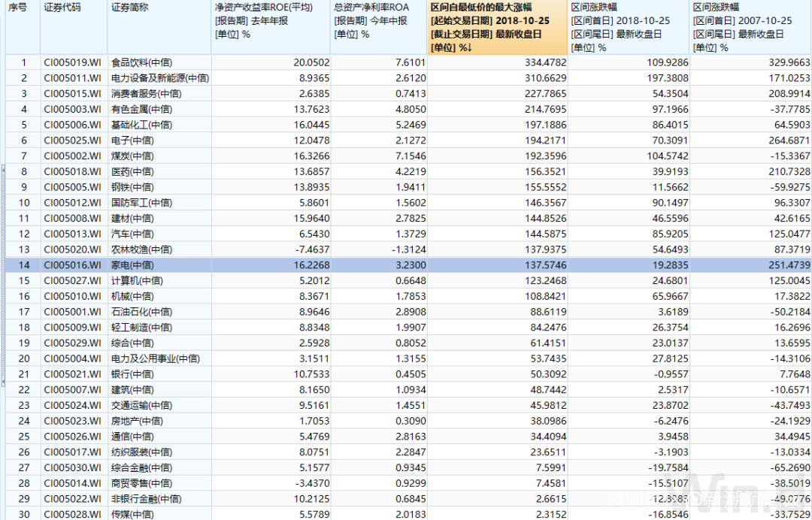
Task: Click the 2007-10-25 区间涨跌幅 column header
Action: pyautogui.click(x=750, y=27)
